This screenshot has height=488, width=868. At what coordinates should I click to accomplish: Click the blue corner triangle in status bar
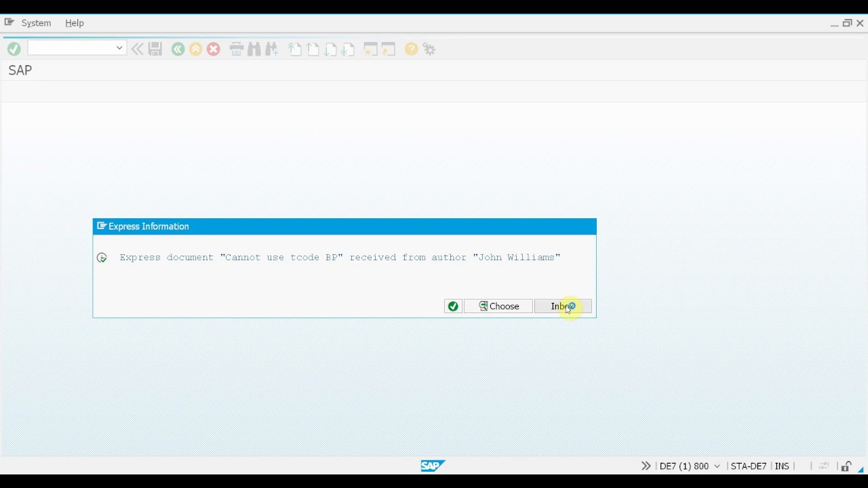pos(861,468)
